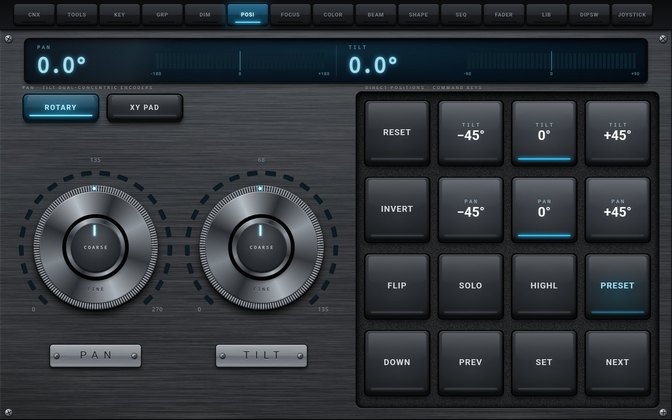Screen dimensions: 672x420
Task: Click the pan position scale bar
Action: pyautogui.click(x=240, y=61)
